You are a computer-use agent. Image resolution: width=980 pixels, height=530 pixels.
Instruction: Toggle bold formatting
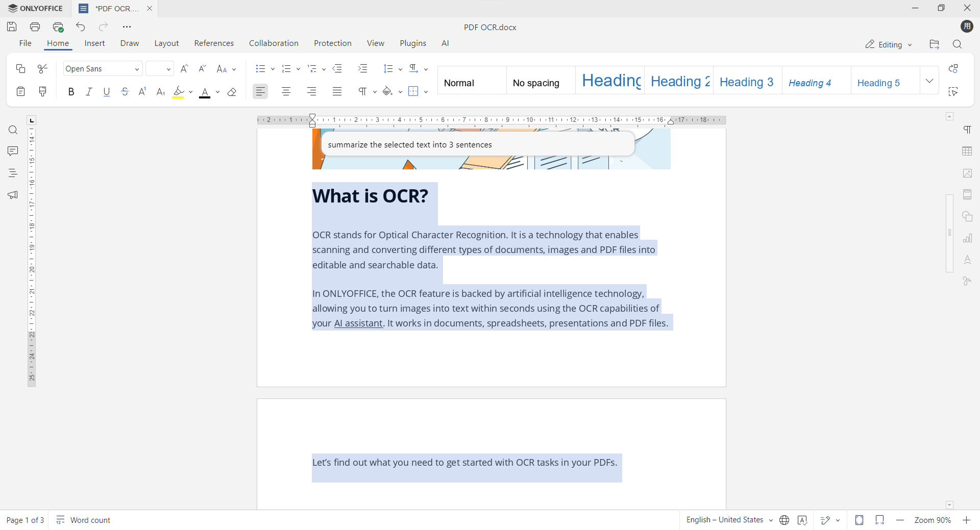(71, 92)
